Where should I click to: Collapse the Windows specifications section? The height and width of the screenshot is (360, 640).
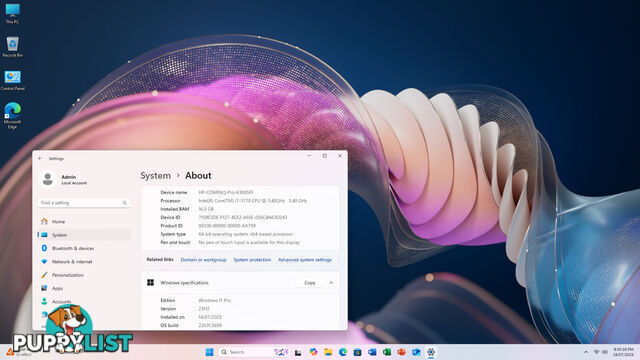331,282
